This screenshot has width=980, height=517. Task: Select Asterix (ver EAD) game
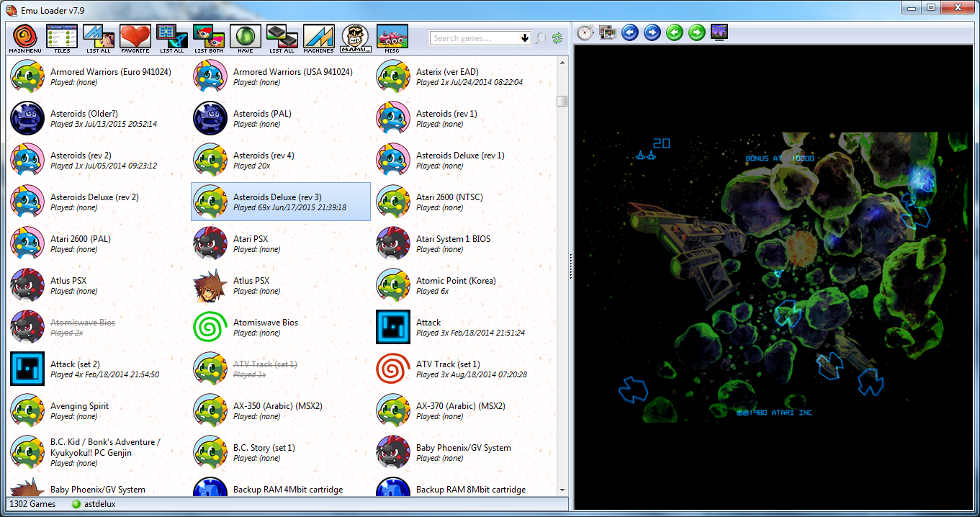464,76
